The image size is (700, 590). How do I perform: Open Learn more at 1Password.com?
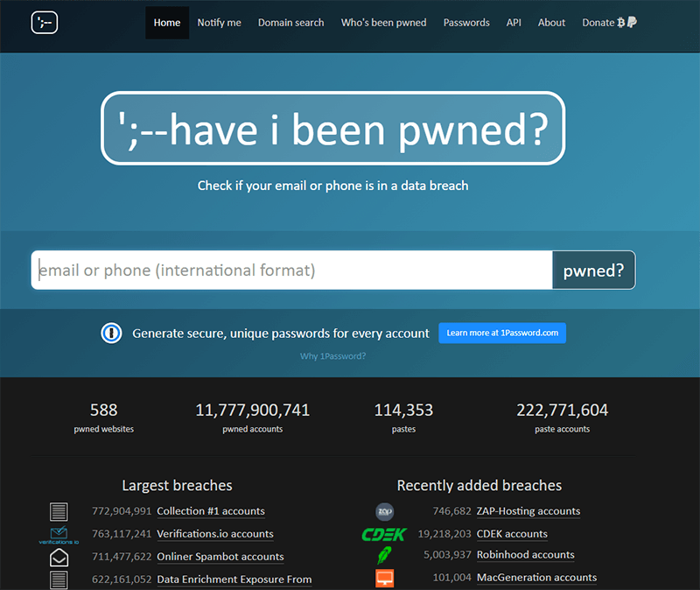[501, 333]
